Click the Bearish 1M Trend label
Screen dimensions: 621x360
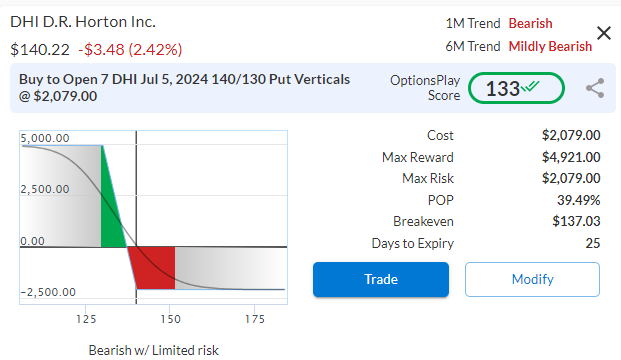(530, 23)
